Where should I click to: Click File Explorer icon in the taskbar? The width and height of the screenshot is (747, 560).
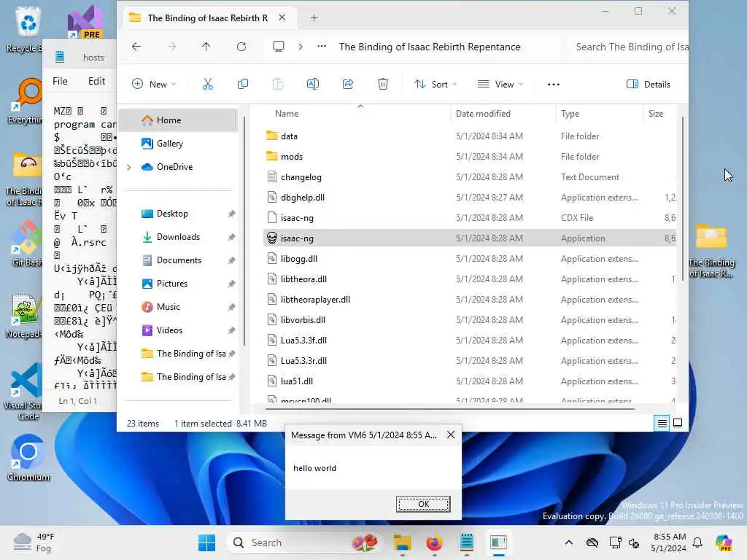click(x=403, y=542)
